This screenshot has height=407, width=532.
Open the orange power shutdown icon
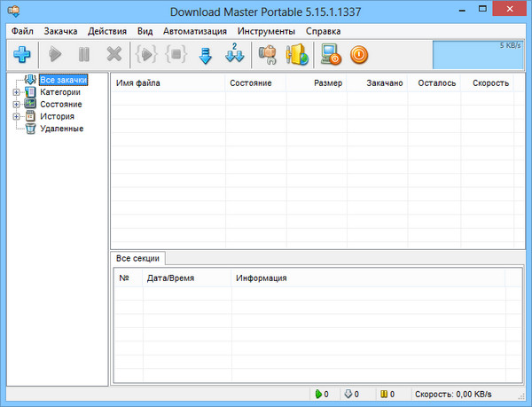coord(360,55)
